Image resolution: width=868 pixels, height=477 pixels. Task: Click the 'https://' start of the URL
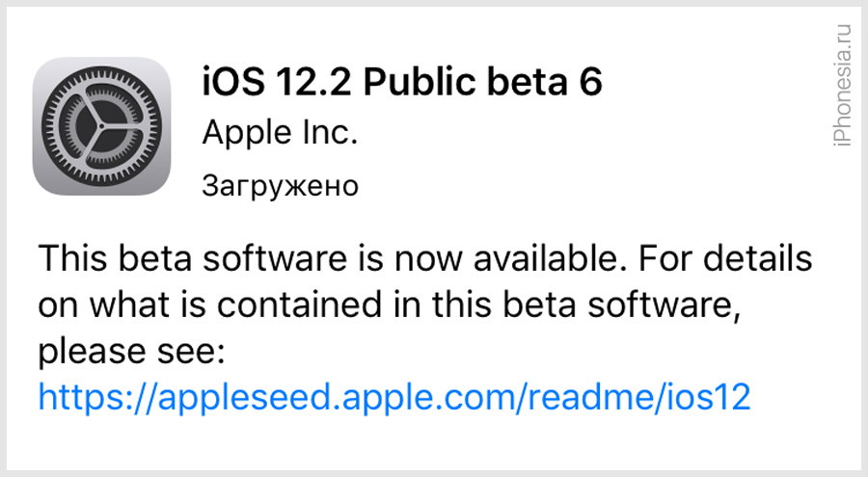(97, 396)
